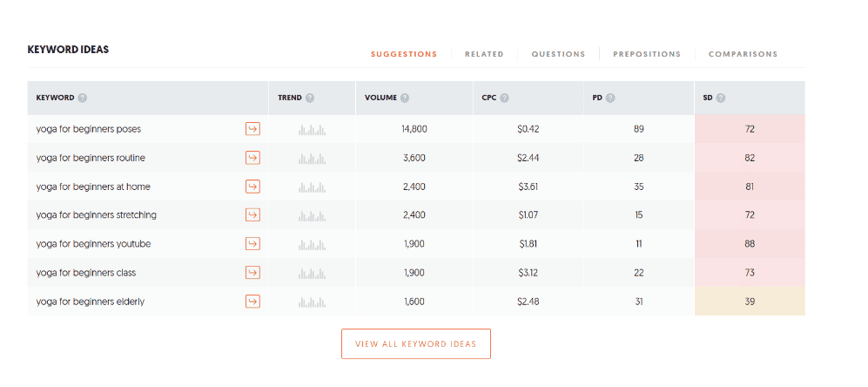This screenshot has width=868, height=387.
Task: Click arrow icon for 'yoga for beginners poses'
Action: [x=252, y=129]
